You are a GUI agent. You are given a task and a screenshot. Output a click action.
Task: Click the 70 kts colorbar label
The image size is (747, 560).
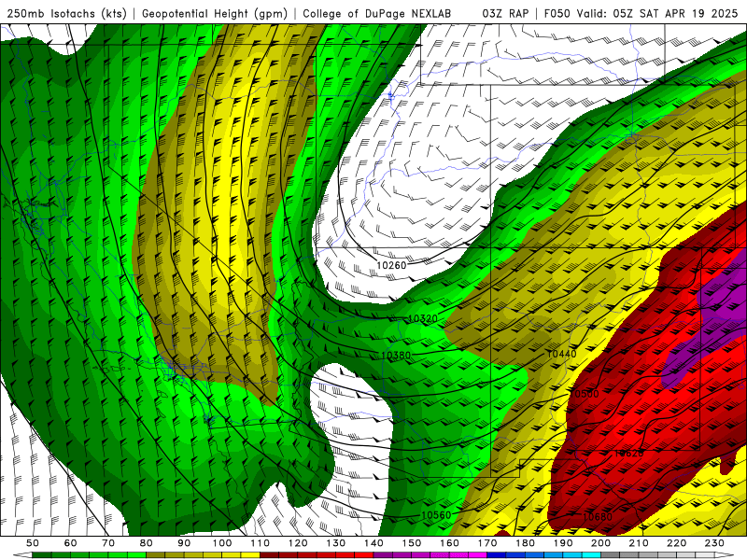click(x=108, y=543)
